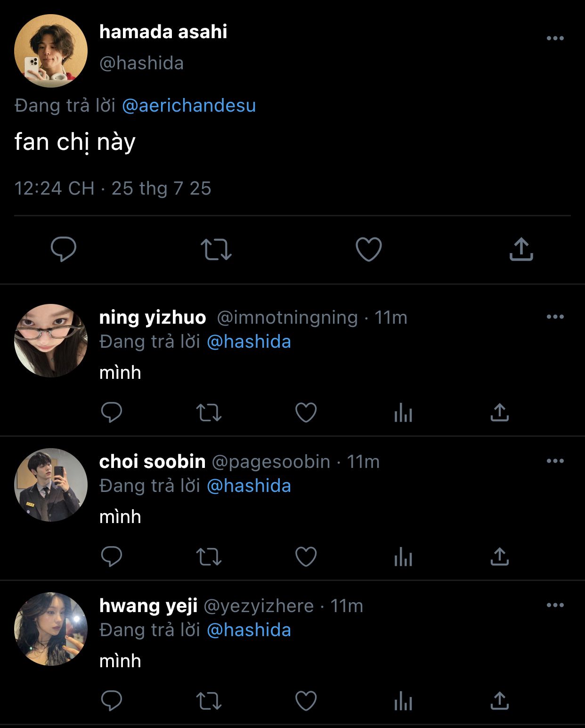
Task: Retweet ning yizhuo's reply
Action: coord(209,413)
